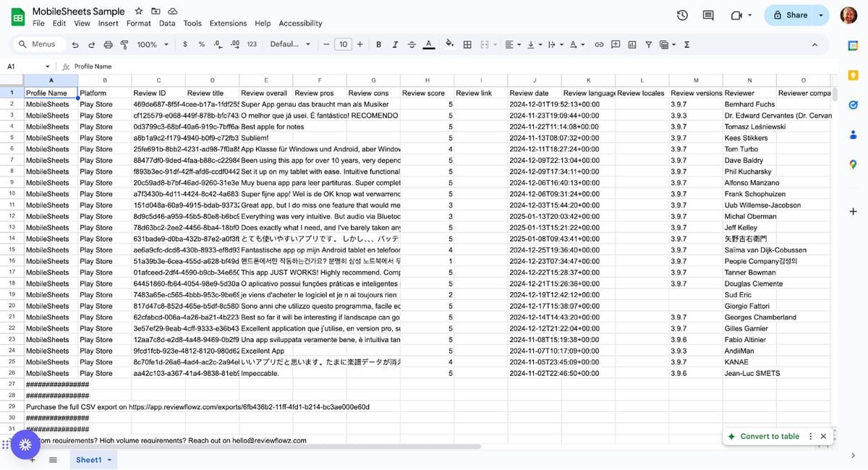
Task: Open All sheets list icon
Action: [53, 460]
